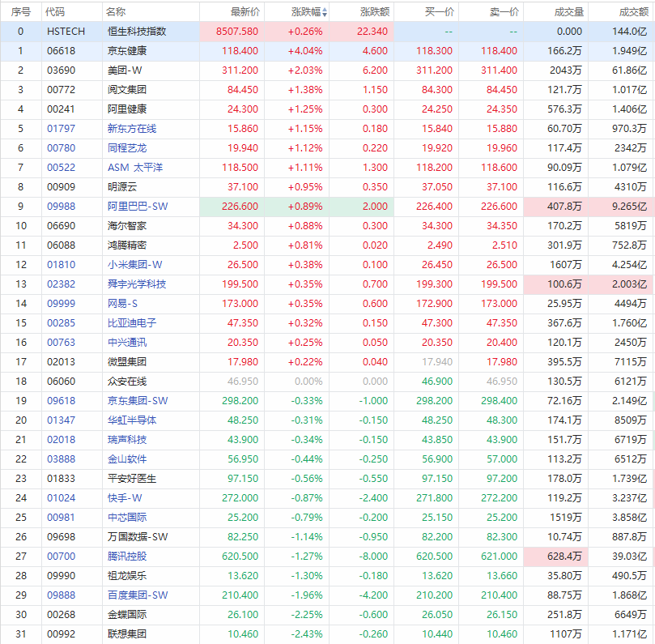The height and width of the screenshot is (644, 655).
Task: Open the 快手-W link
Action: pyautogui.click(x=125, y=497)
